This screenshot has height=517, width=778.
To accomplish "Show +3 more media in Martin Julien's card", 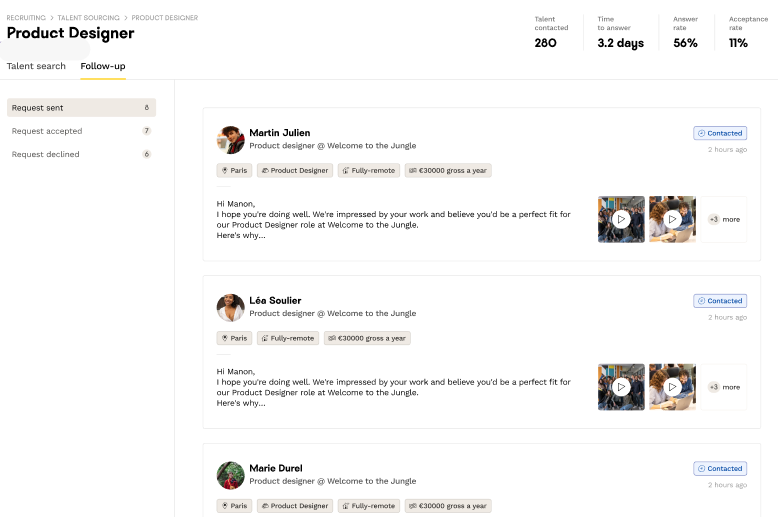I will 724,219.
